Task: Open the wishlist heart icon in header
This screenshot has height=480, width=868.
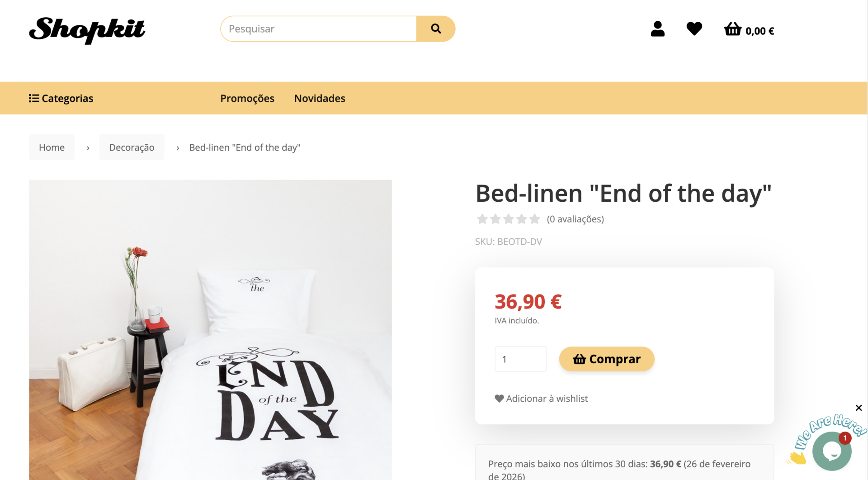Action: click(694, 29)
